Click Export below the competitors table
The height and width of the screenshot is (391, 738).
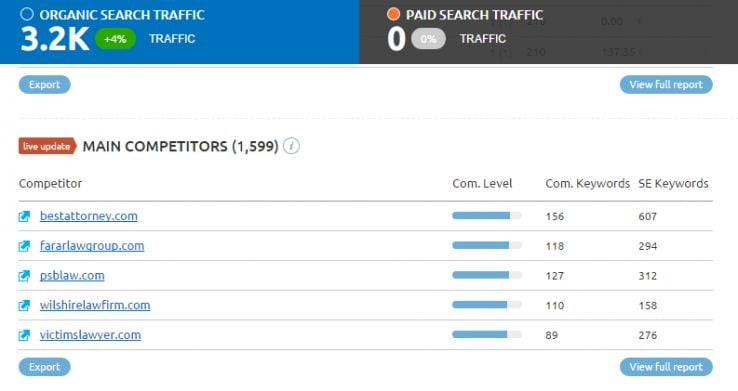click(x=45, y=367)
